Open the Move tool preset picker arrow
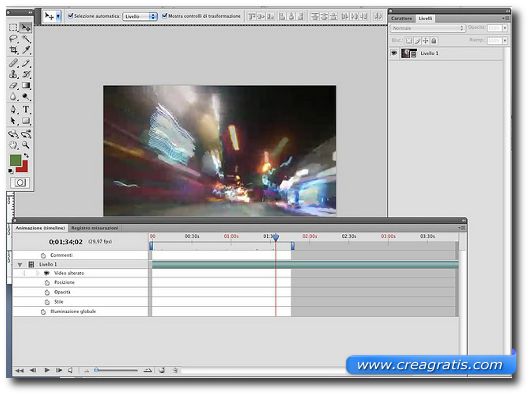The image size is (530, 396). (x=58, y=16)
